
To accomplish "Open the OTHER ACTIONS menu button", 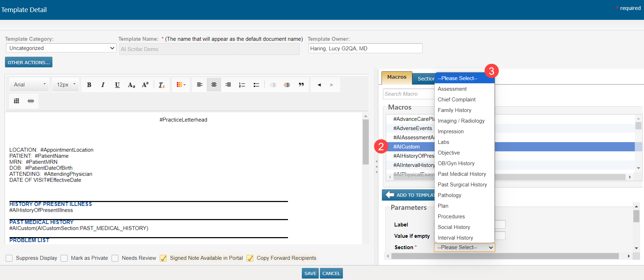I will (x=29, y=62).
